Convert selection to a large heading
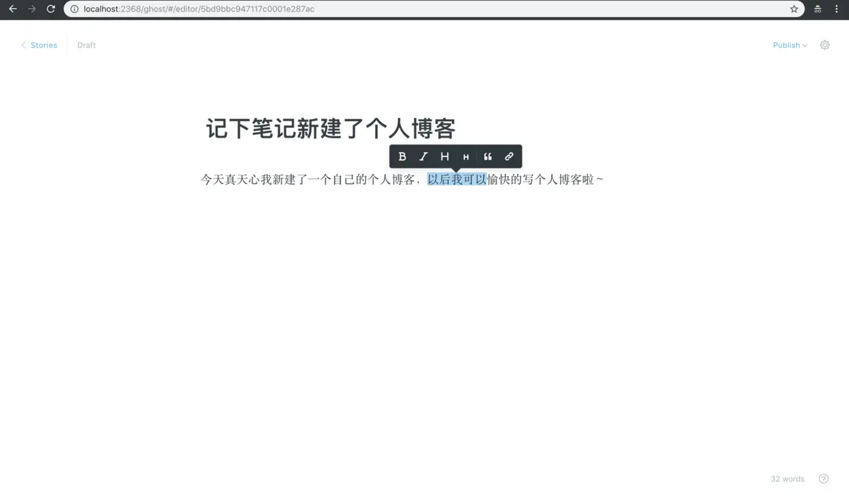849x504 pixels. (444, 156)
